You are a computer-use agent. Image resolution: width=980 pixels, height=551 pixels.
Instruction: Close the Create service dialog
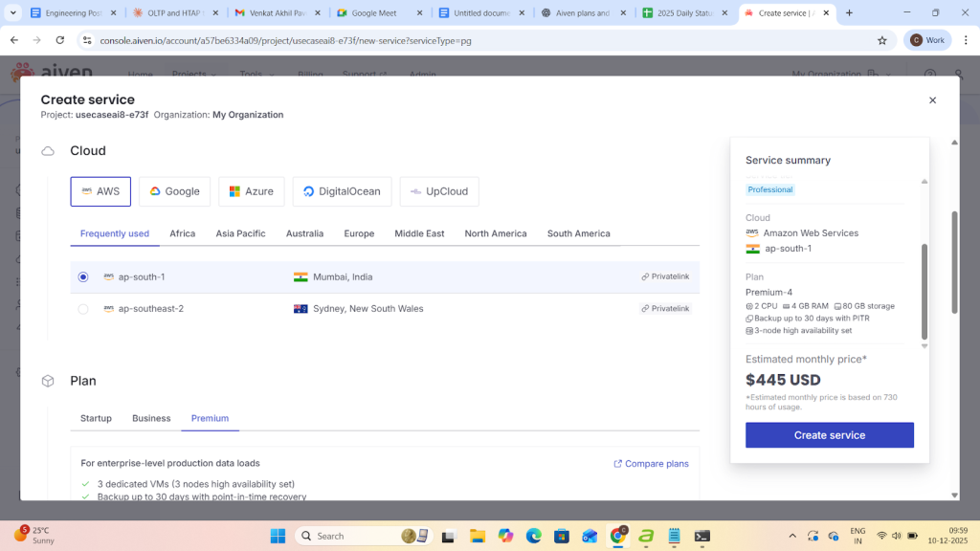(x=932, y=100)
